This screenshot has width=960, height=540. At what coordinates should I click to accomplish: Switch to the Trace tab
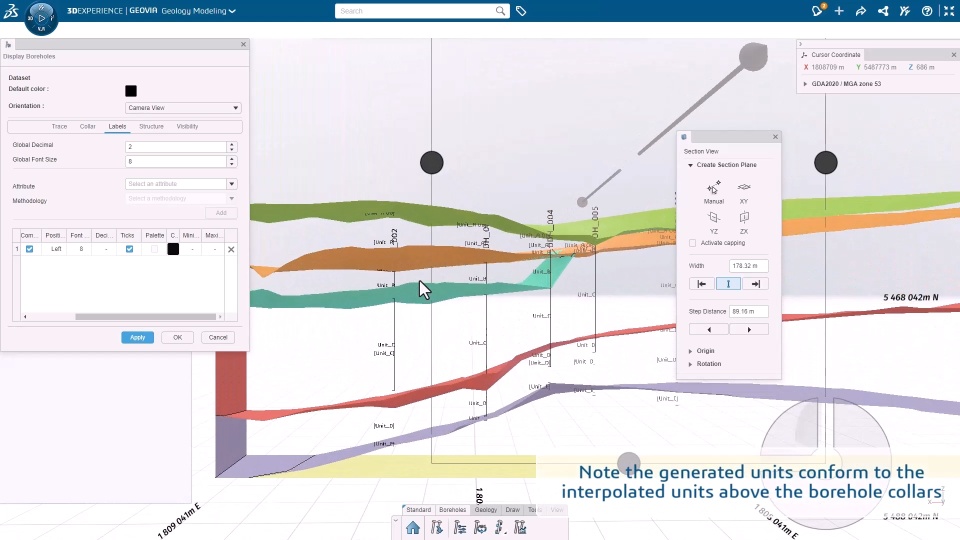click(x=59, y=127)
